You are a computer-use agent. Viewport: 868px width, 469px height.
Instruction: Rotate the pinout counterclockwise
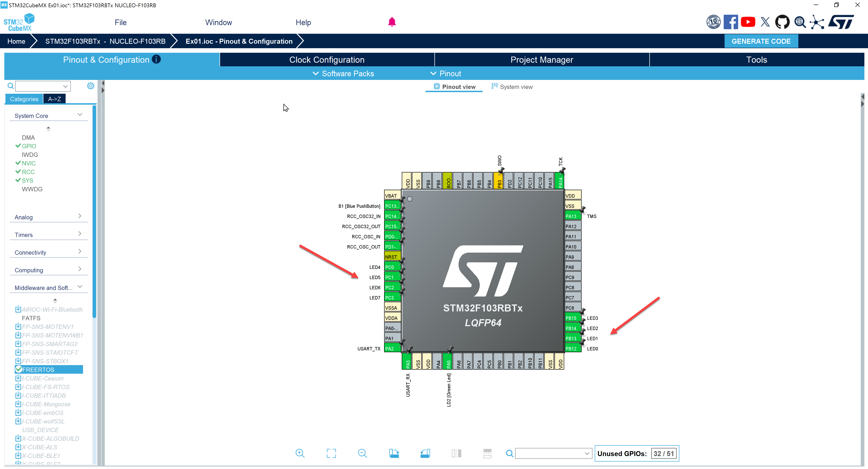pyautogui.click(x=425, y=453)
